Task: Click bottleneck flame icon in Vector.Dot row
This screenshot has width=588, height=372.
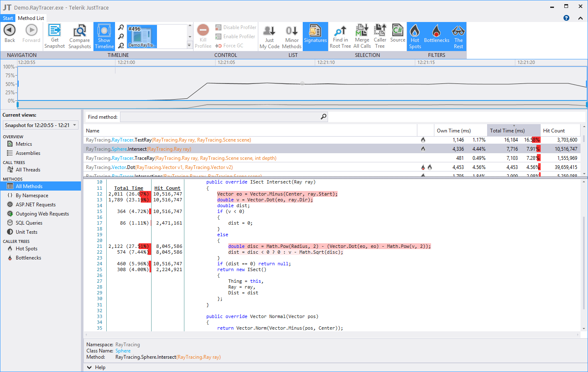Action: click(423, 167)
